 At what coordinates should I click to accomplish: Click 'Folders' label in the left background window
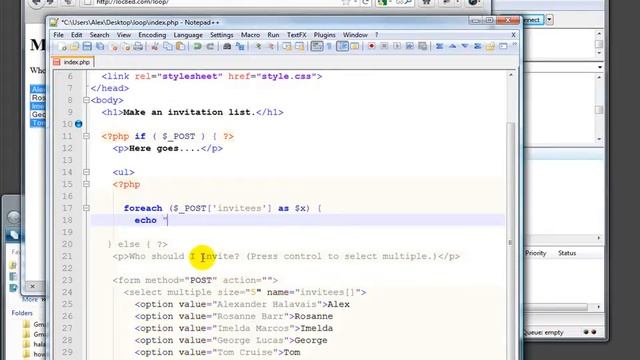[x=22, y=313]
